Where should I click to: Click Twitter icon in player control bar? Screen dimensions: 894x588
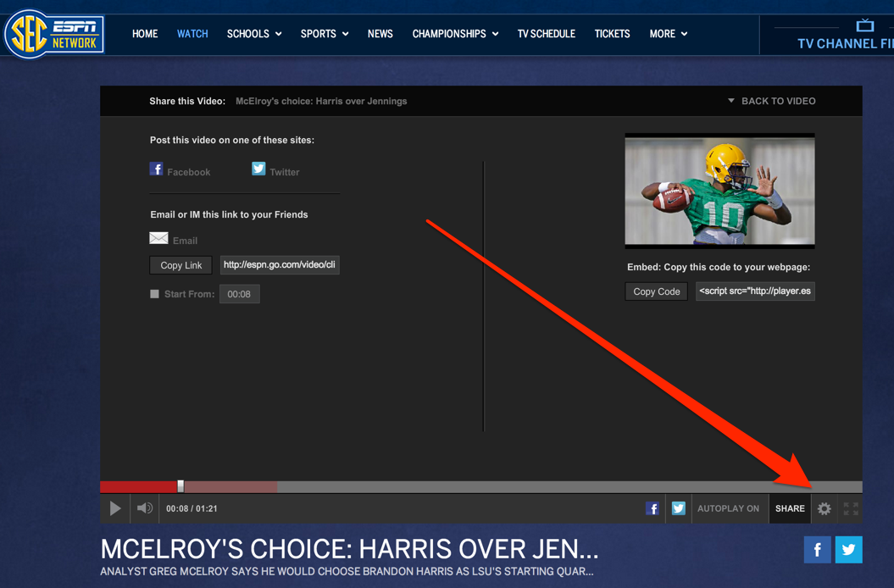tap(679, 508)
